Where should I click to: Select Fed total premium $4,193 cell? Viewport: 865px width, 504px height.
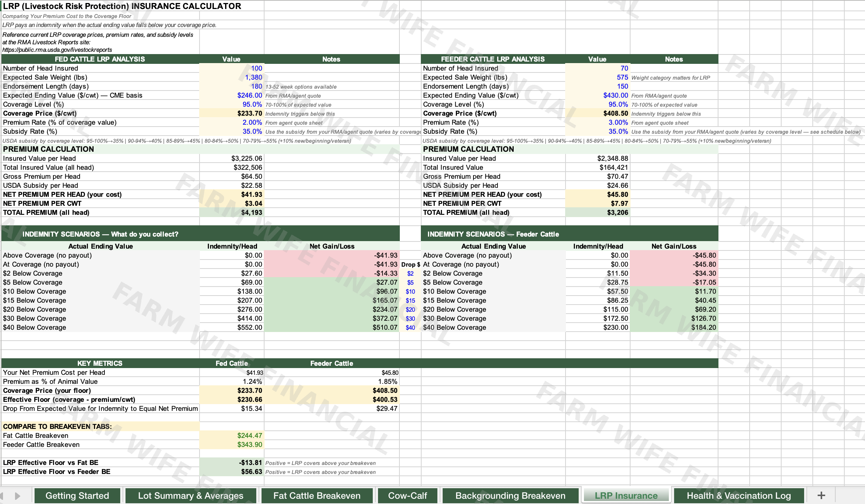232,213
